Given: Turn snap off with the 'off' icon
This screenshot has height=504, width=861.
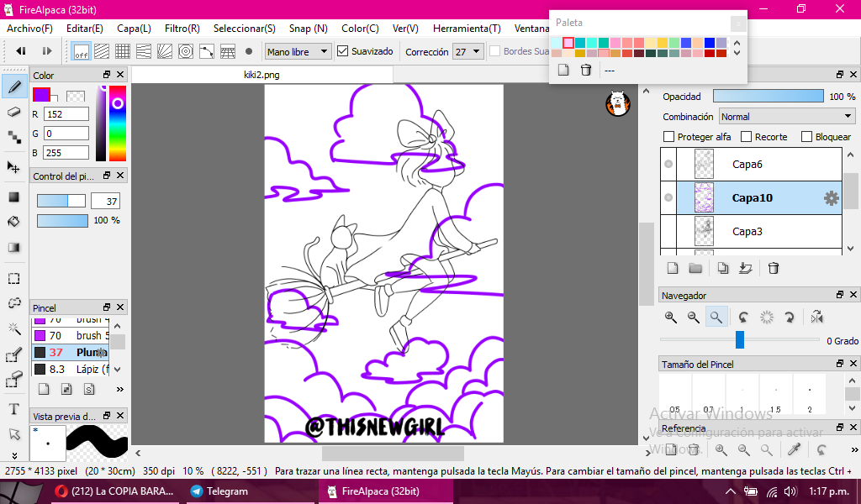Looking at the screenshot, I should 82,51.
